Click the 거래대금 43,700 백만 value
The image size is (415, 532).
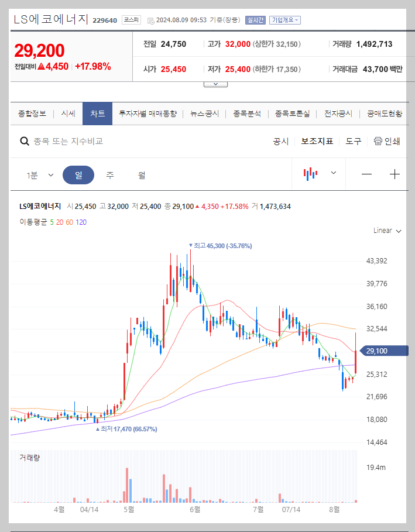pyautogui.click(x=382, y=69)
